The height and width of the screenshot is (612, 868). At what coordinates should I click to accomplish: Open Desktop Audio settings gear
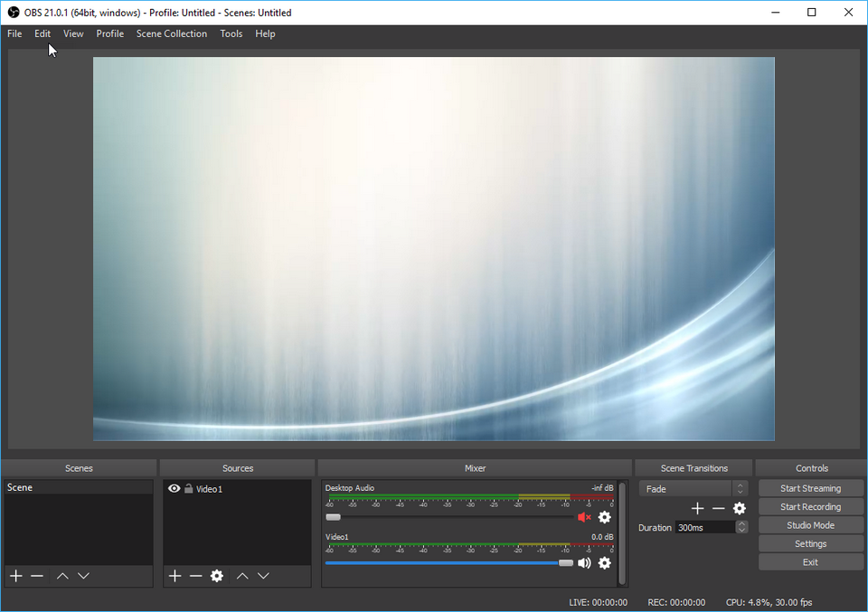(605, 517)
